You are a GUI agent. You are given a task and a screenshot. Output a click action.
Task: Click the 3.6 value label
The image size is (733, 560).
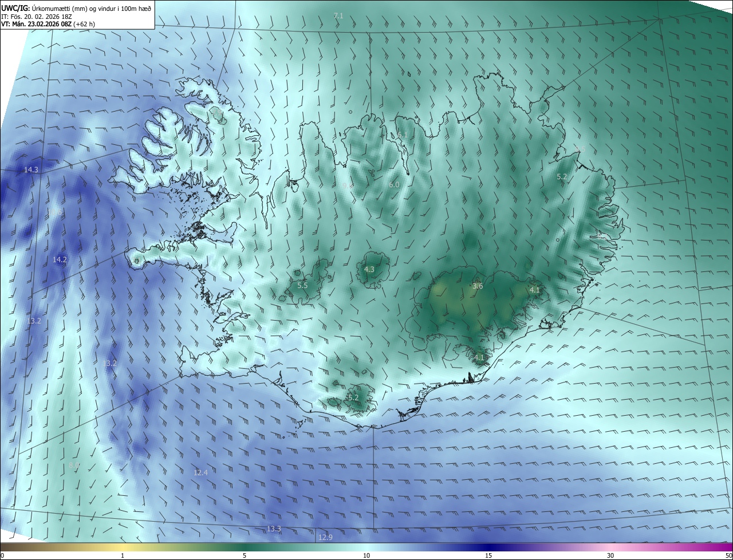[x=478, y=286]
